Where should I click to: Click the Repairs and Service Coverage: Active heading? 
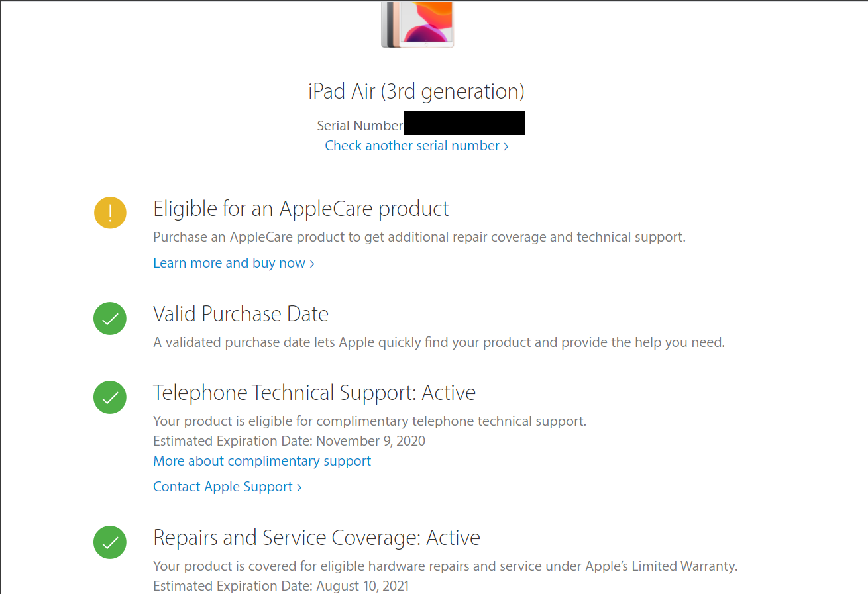317,538
